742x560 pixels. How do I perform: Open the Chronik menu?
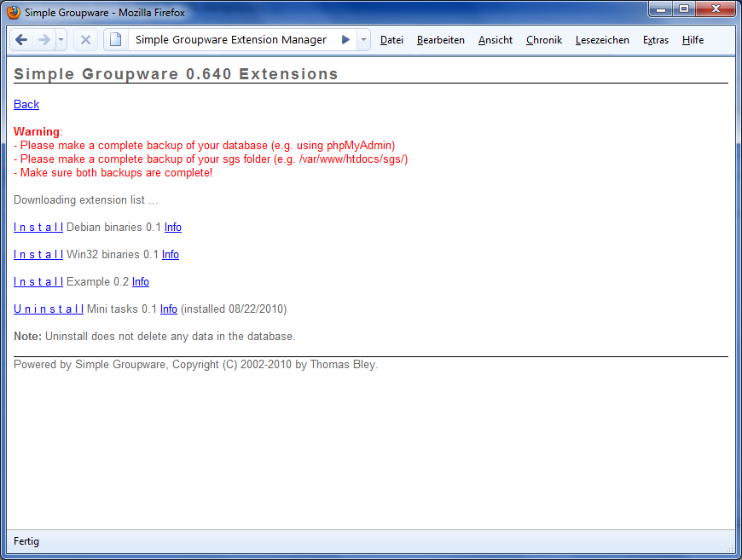click(x=544, y=40)
